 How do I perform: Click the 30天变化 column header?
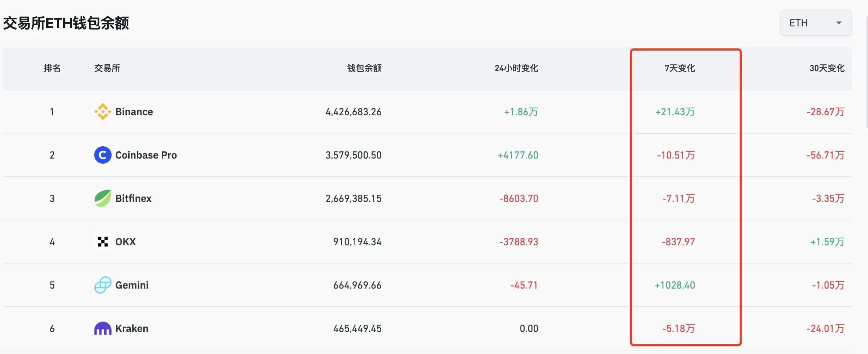point(827,68)
